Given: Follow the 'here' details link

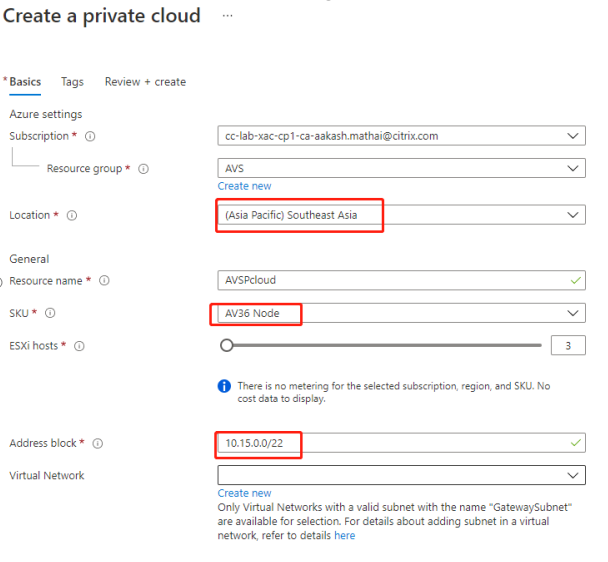Looking at the screenshot, I should [x=344, y=536].
